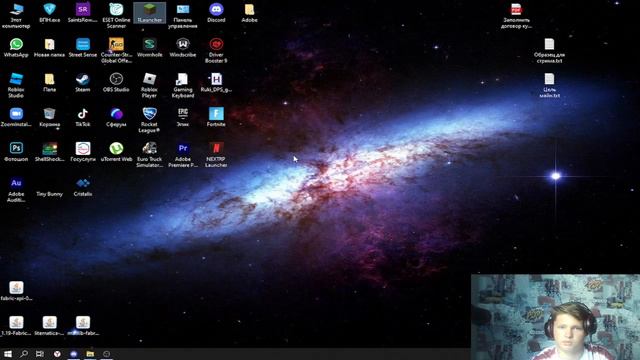Click the taskbar search magnifier
Screen dimensions: 640x360
pos(24,354)
